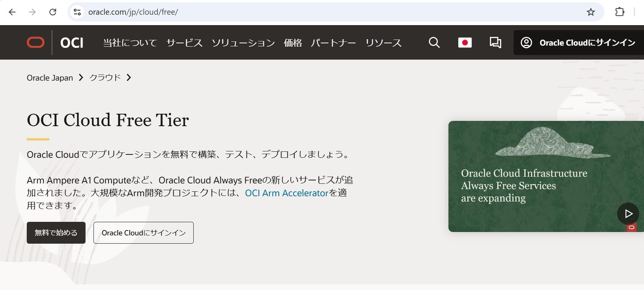Open the green Oracle Cloud Infrastructure video thumbnail
Viewport: 644px width, 290px height.
546,176
